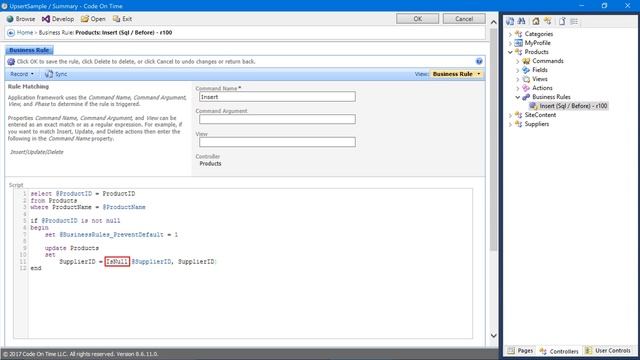Click the Actions node icon
Screen dimensions: 640x360
click(x=526, y=88)
